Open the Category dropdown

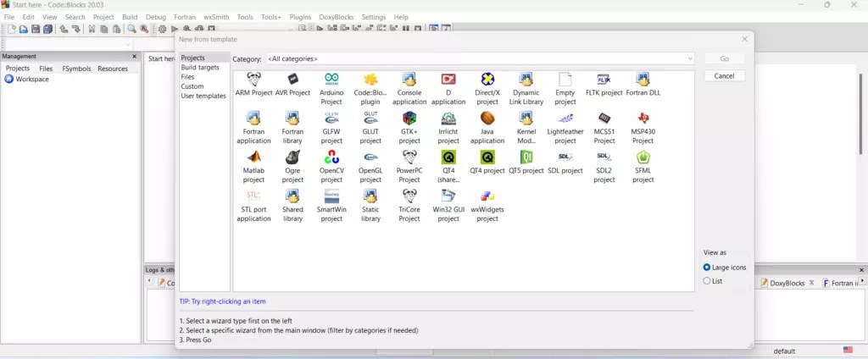[480, 58]
